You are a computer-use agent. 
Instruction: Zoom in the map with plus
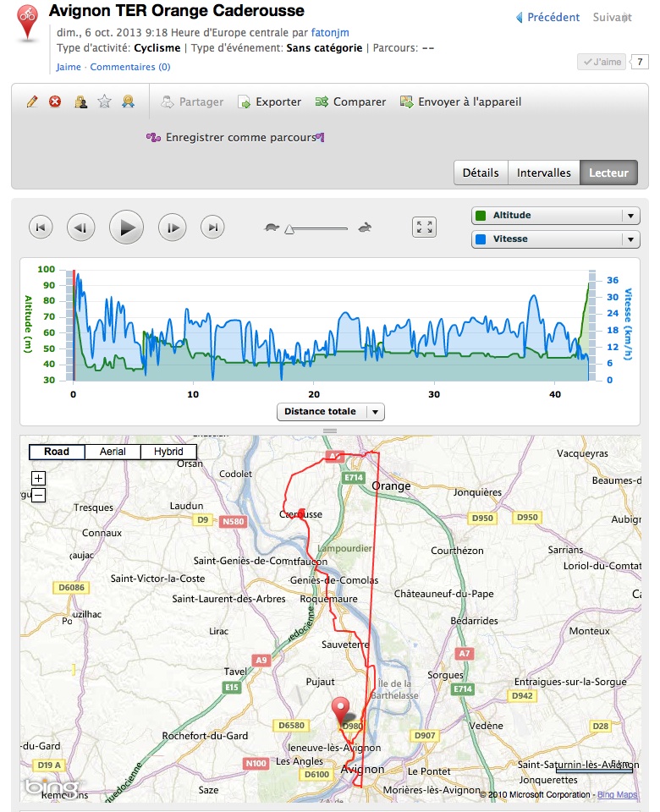[x=38, y=478]
